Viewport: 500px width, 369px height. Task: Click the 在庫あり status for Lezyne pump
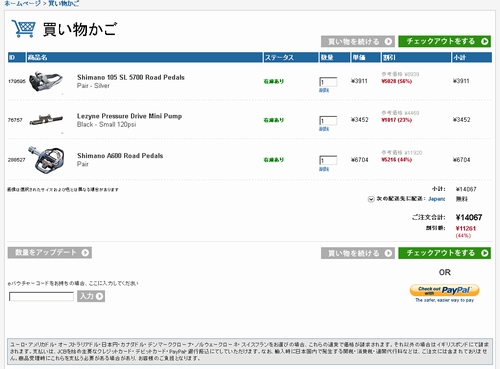coord(274,120)
